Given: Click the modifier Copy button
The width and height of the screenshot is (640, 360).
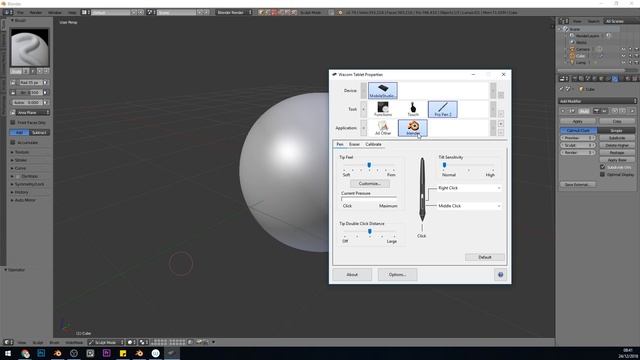Looking at the screenshot, I should coord(617,121).
